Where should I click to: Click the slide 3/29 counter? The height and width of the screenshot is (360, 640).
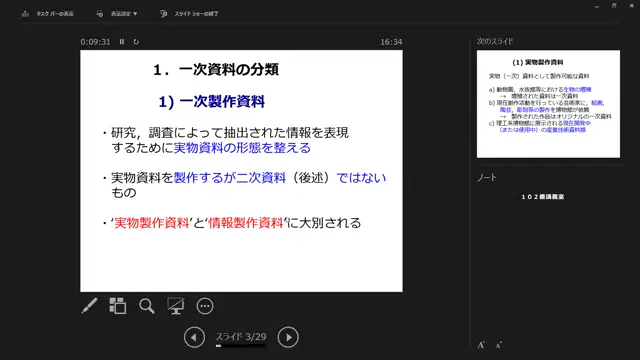coord(241,336)
